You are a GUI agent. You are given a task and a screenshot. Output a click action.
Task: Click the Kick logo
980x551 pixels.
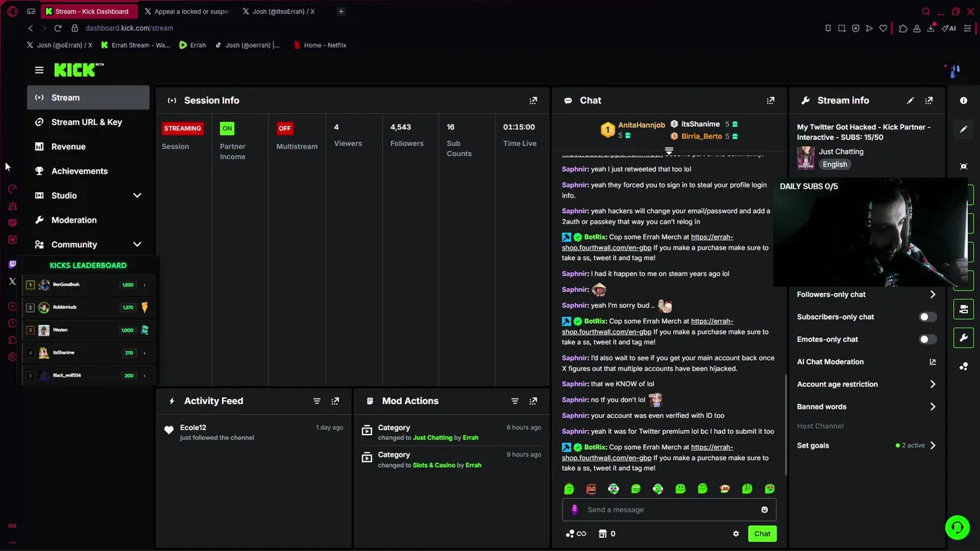pyautogui.click(x=78, y=70)
